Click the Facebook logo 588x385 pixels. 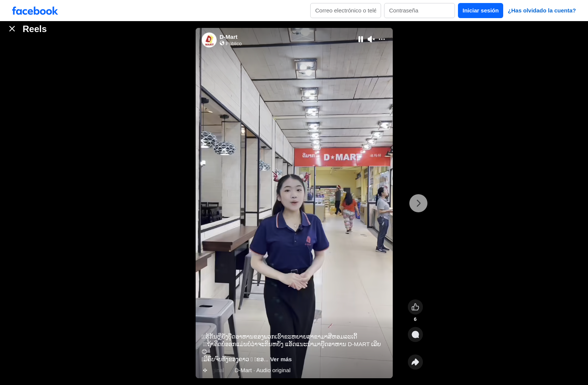point(35,11)
